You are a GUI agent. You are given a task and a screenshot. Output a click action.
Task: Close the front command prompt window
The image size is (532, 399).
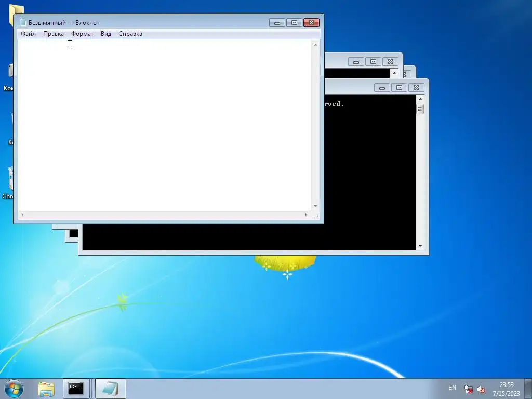tap(416, 88)
